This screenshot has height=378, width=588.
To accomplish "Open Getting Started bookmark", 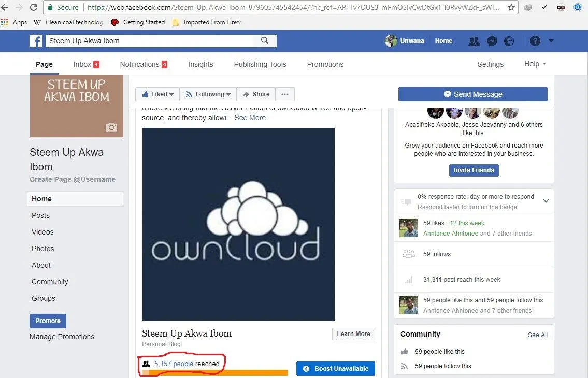I will tap(138, 22).
